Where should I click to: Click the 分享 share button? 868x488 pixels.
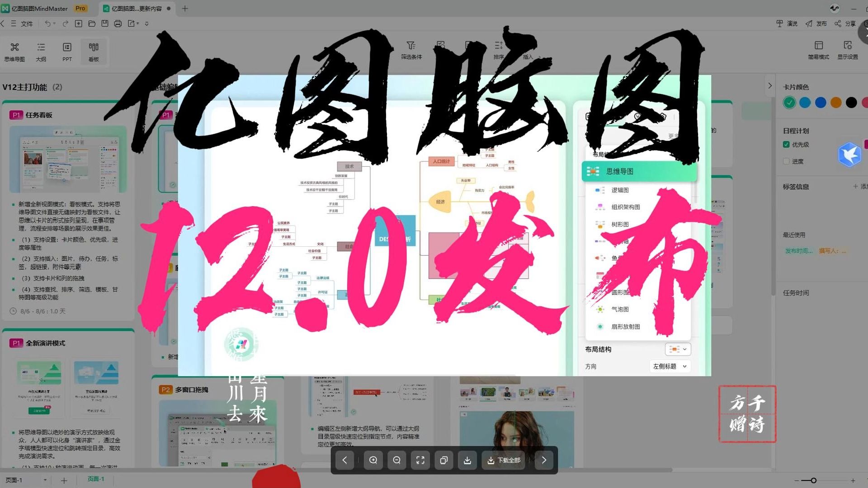pyautogui.click(x=845, y=23)
